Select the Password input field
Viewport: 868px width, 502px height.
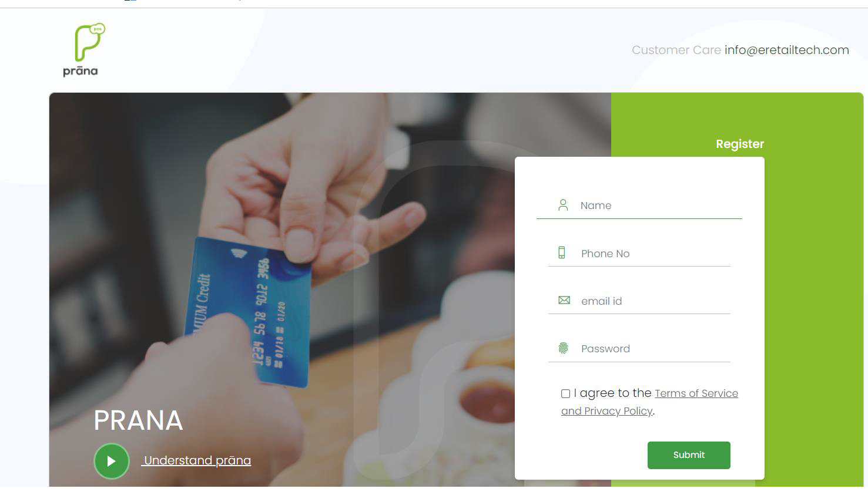point(639,349)
